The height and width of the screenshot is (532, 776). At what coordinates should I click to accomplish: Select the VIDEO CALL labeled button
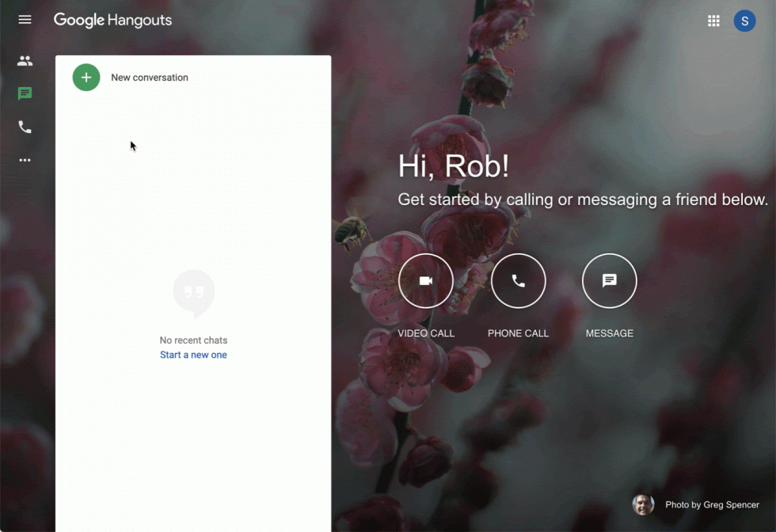pos(425,333)
